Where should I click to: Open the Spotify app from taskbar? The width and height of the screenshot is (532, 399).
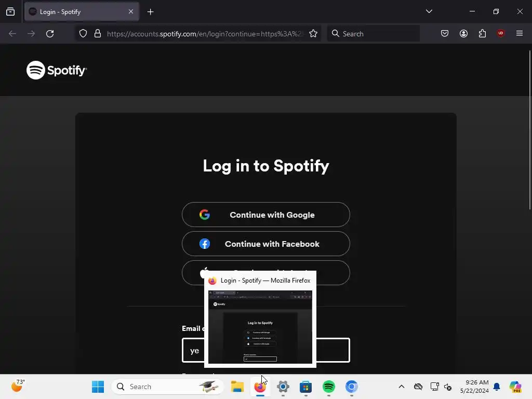point(329,387)
